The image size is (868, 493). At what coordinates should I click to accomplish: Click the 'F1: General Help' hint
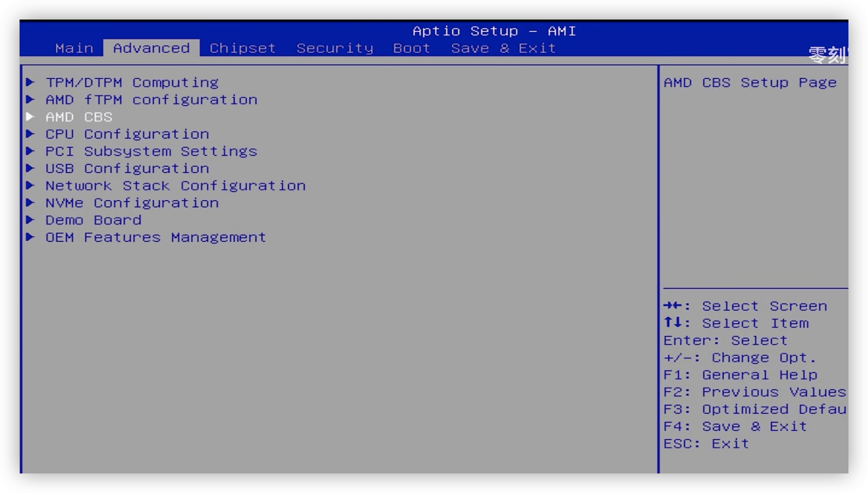click(x=741, y=375)
